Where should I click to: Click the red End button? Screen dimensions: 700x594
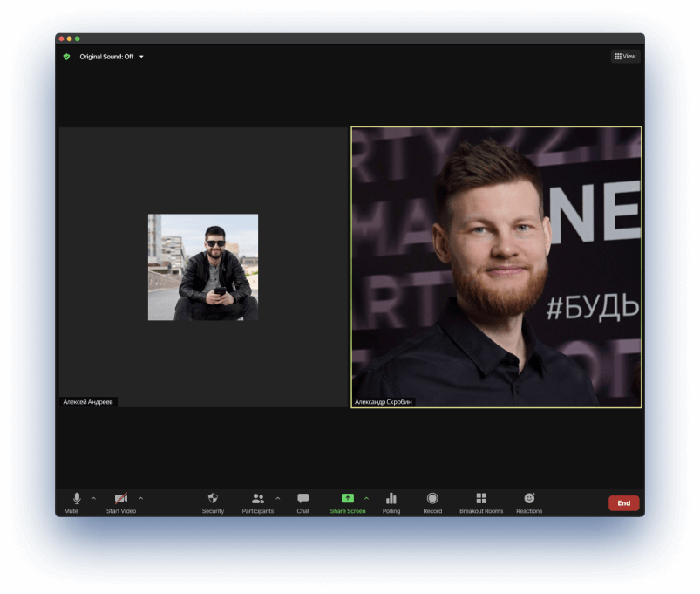coord(623,503)
